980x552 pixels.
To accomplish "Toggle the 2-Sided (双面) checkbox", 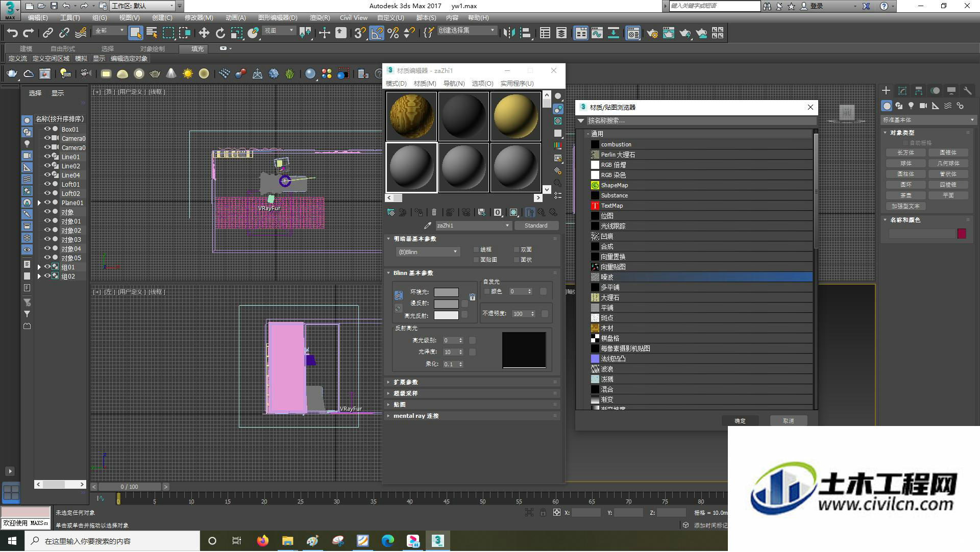I will 517,249.
